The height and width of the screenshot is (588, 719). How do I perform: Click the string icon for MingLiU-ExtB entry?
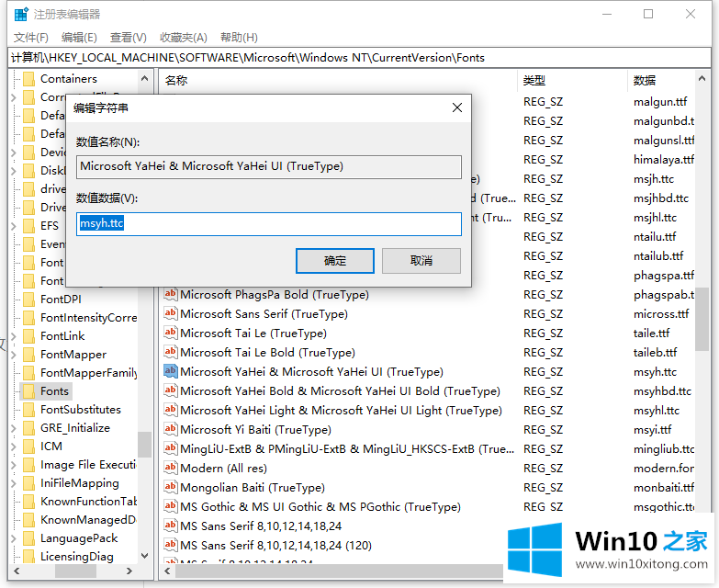click(171, 448)
